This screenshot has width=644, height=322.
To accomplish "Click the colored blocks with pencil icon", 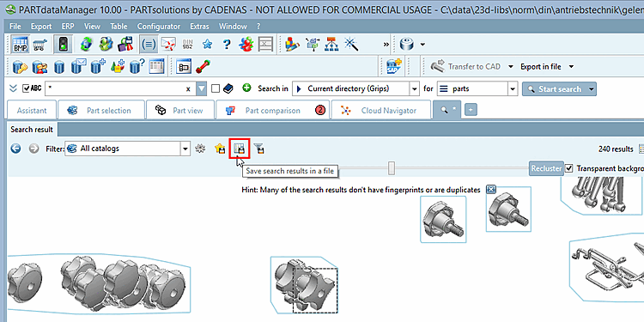I will (x=292, y=44).
